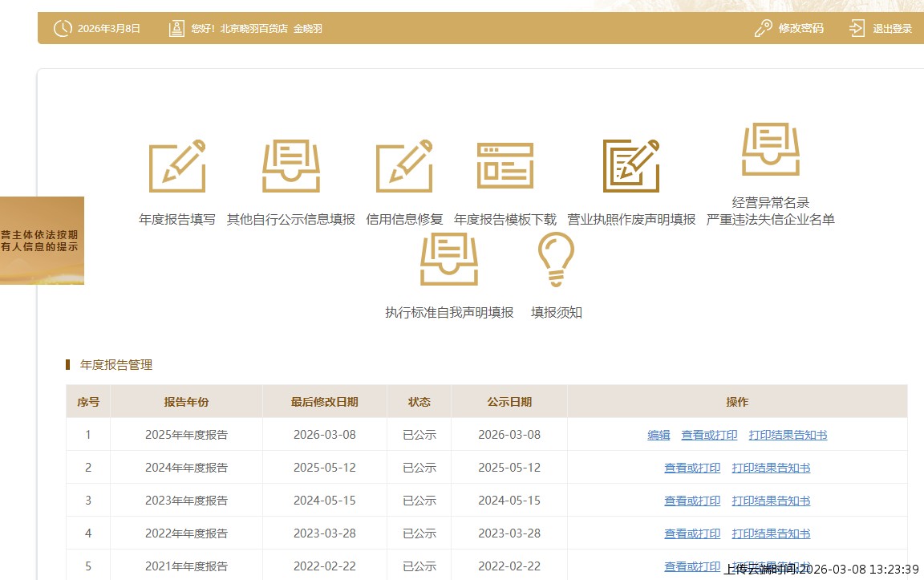Click the 年度报告模板下载 icon

(505, 166)
